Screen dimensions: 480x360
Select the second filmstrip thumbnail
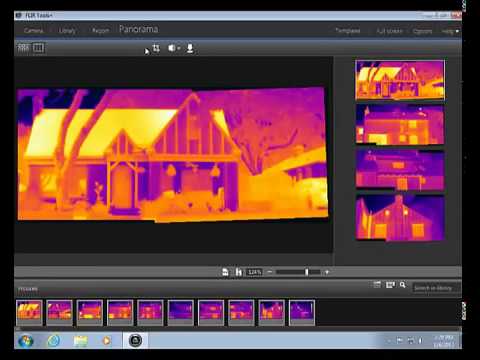[x=59, y=312]
